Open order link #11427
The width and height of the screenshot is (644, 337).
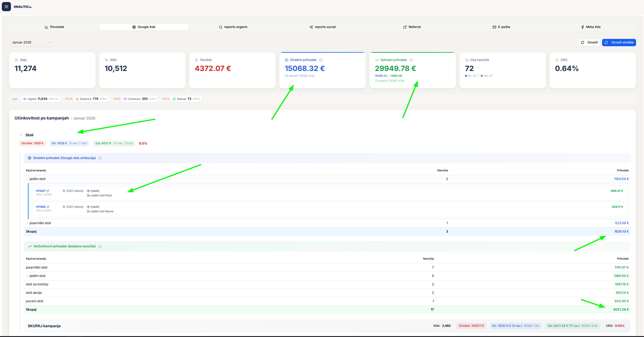(x=41, y=191)
